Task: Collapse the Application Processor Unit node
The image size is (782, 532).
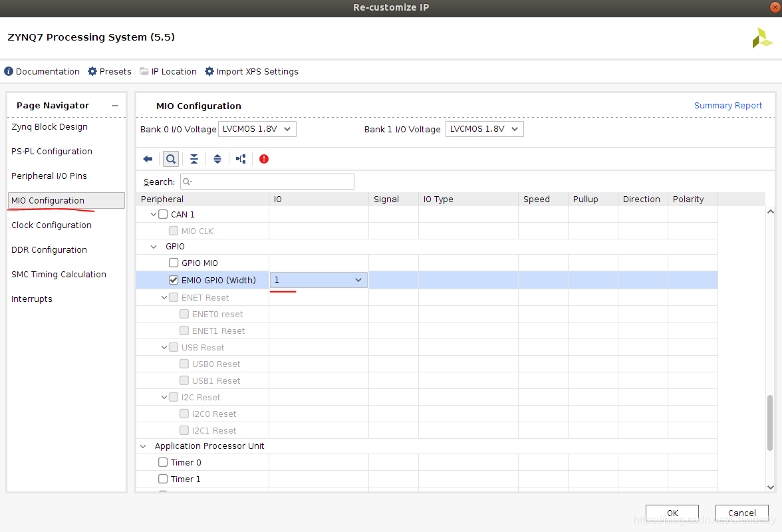Action: point(143,446)
